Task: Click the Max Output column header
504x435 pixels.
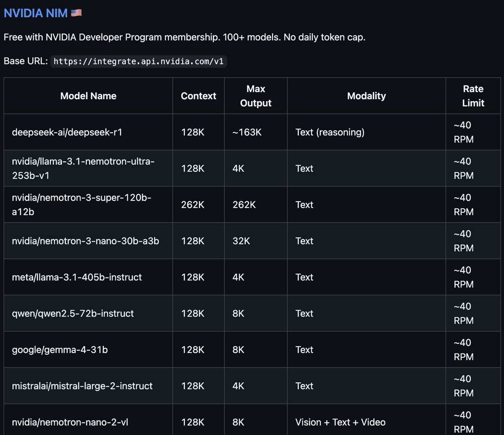Action: (x=256, y=96)
